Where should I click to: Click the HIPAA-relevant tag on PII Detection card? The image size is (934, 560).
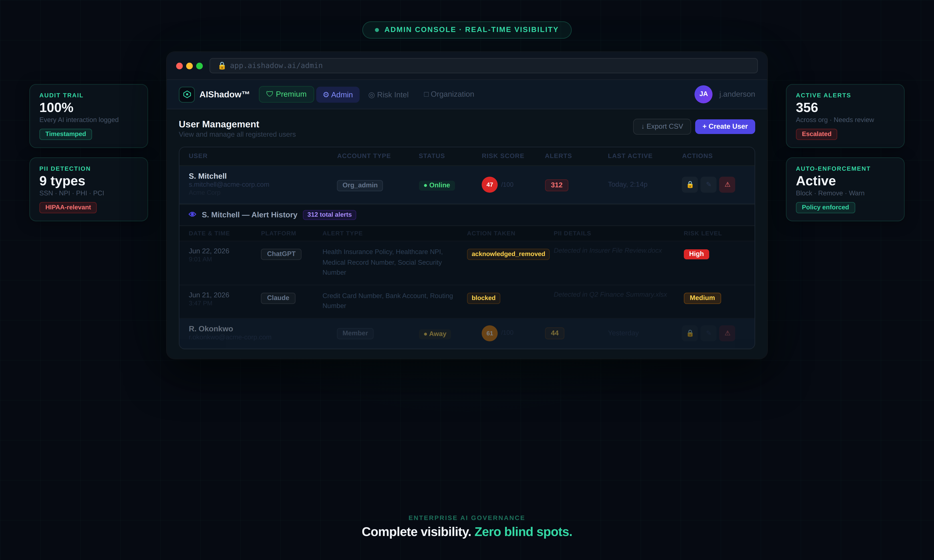coord(68,208)
